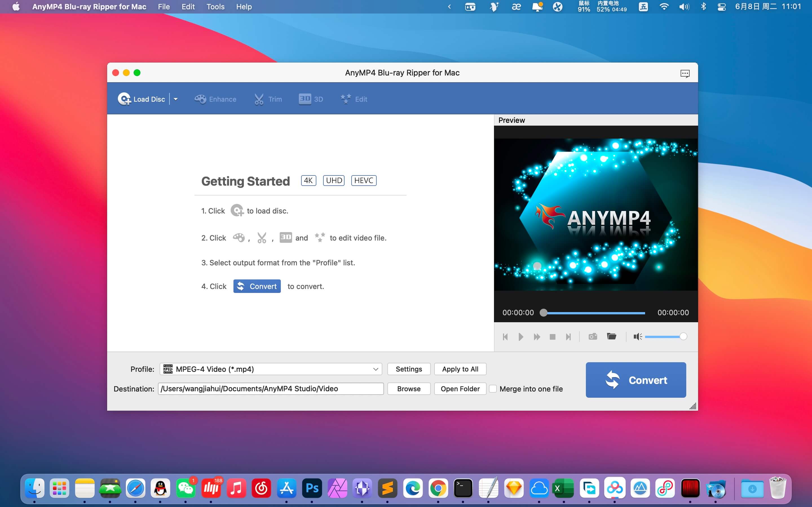Click the Edit effects icon
This screenshot has height=507, width=812.
tap(354, 99)
